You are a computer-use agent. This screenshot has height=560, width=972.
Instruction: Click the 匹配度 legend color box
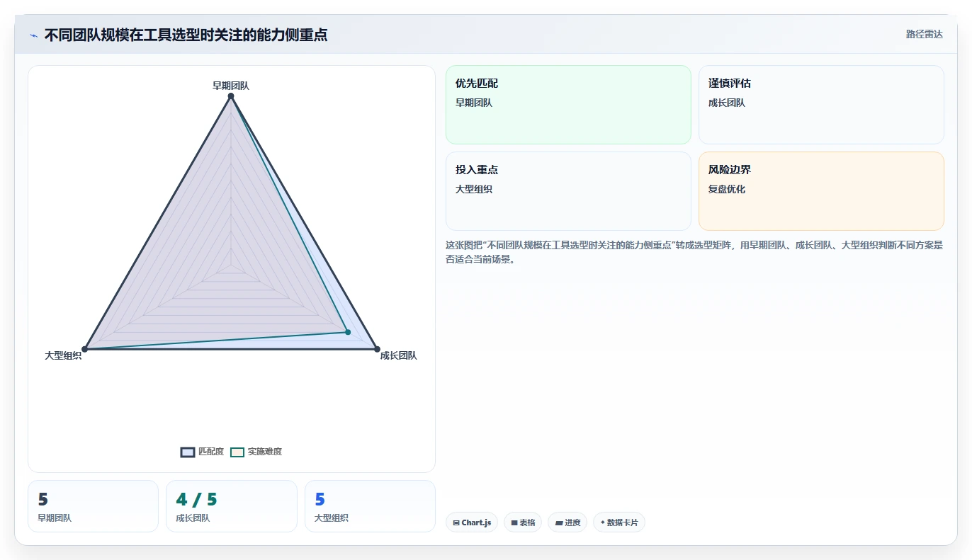click(x=188, y=452)
